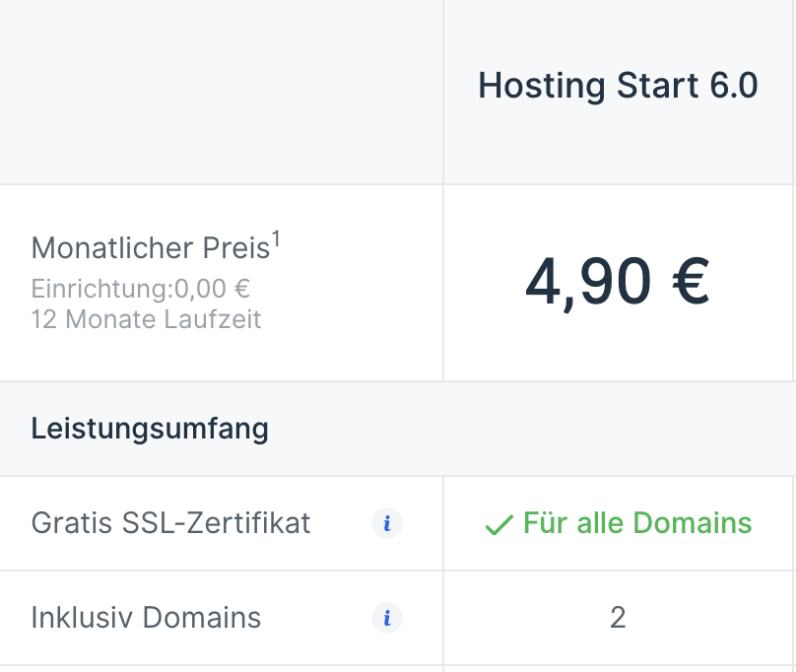
Task: Click the info icon beside Gratis SSL-Zertifikat
Action: click(387, 524)
